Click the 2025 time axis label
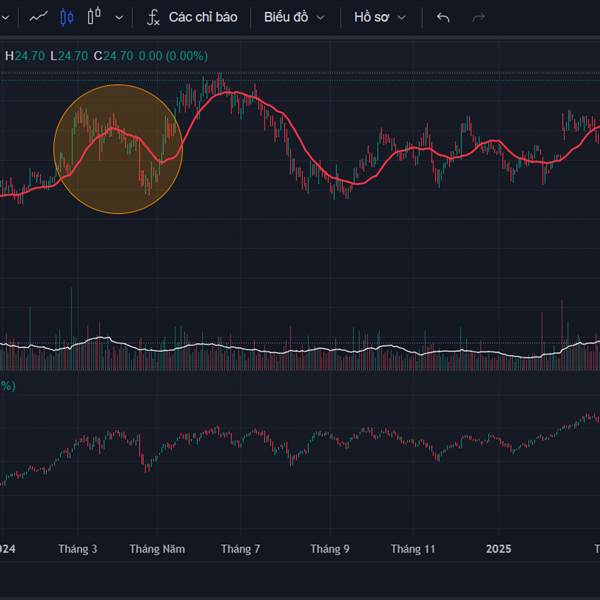 [x=499, y=549]
